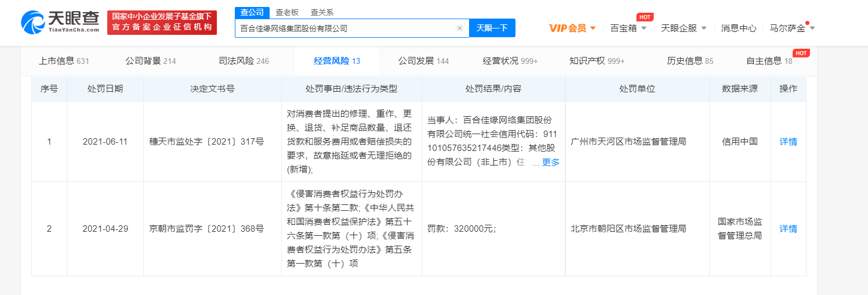Click the 处罚日期 column header
Image resolution: width=868 pixels, height=295 pixels.
(x=105, y=89)
